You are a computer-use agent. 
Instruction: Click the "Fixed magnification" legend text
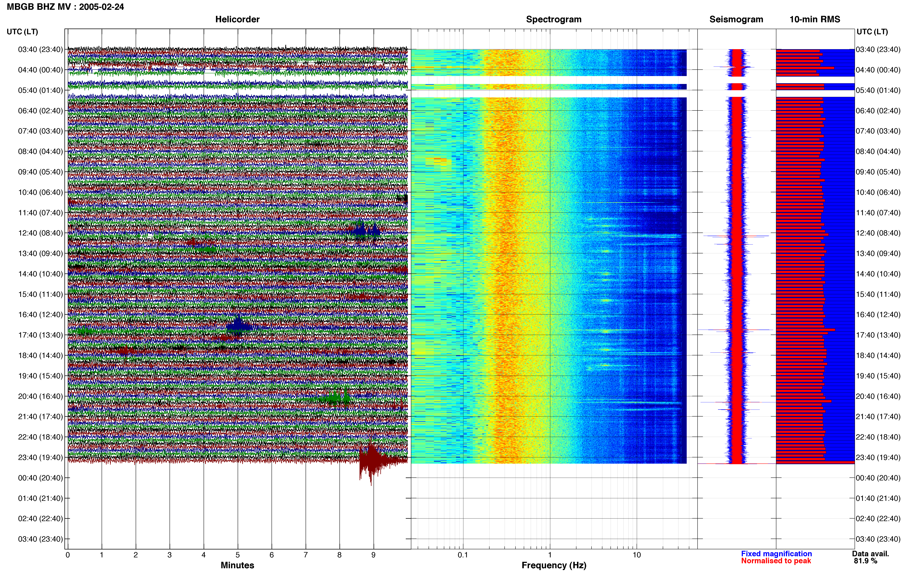(x=776, y=554)
